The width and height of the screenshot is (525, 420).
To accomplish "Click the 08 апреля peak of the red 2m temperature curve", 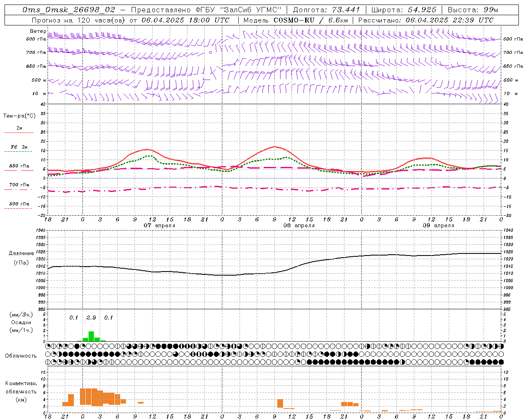I will click(274, 146).
